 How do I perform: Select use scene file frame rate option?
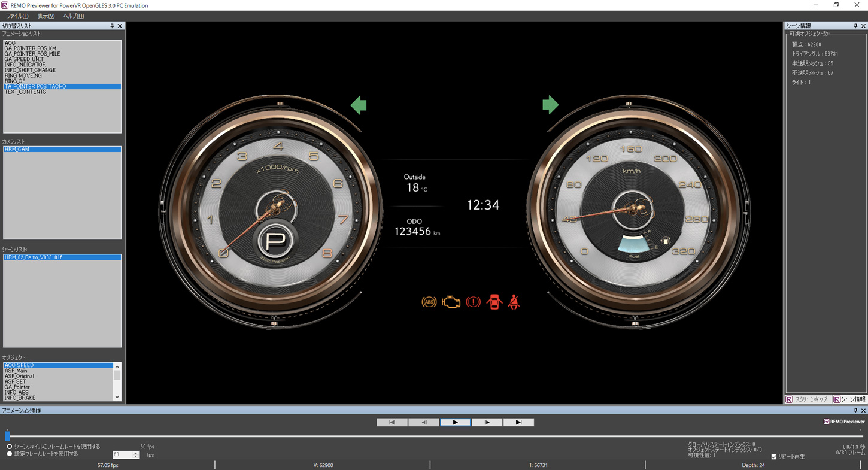(x=9, y=447)
